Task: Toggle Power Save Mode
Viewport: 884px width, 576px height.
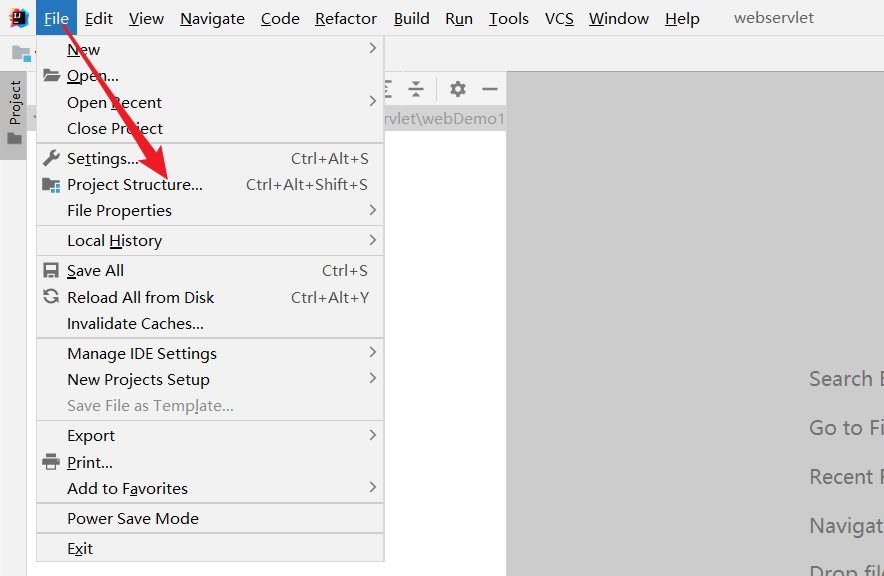Action: (x=210, y=519)
